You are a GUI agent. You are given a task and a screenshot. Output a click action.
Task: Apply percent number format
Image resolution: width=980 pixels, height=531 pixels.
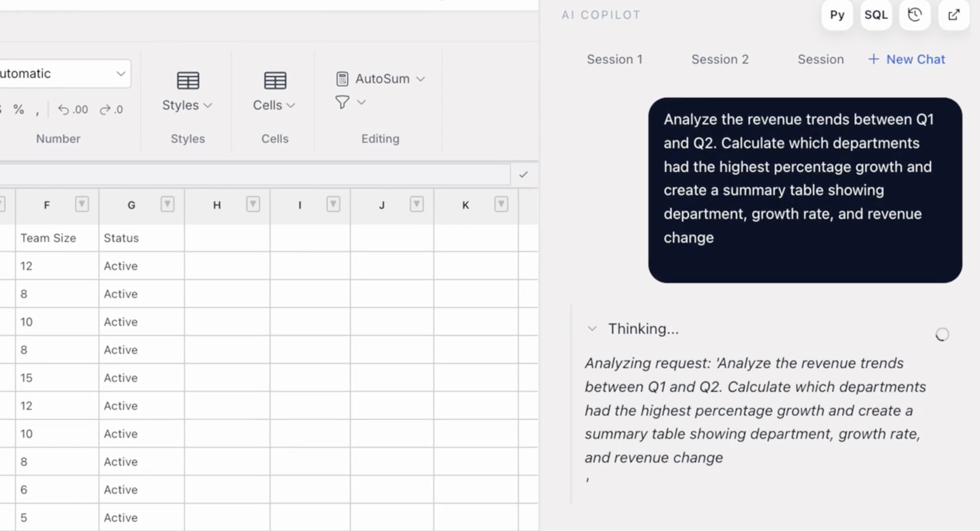(18, 110)
